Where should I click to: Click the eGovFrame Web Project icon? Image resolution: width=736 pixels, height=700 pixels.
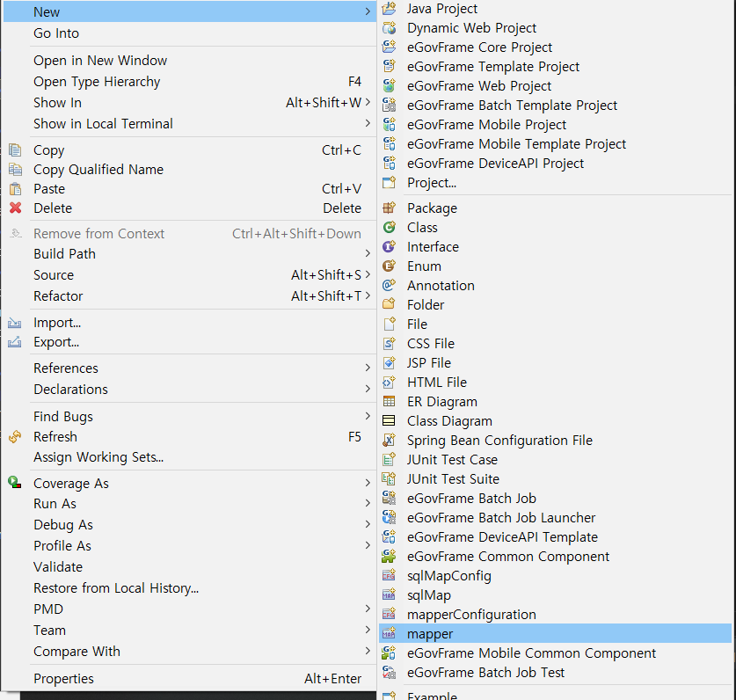tap(390, 86)
